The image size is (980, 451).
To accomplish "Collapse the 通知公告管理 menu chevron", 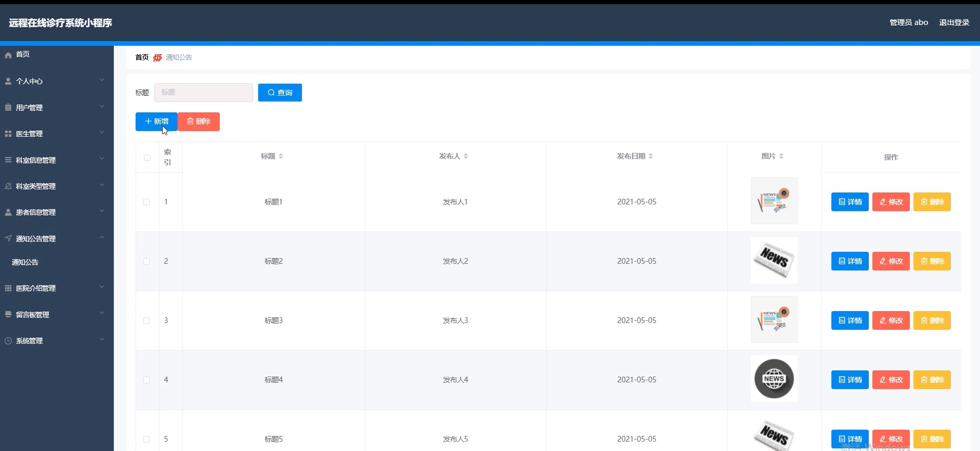I will tap(102, 238).
